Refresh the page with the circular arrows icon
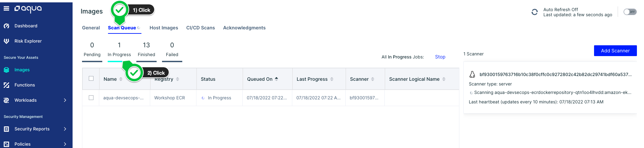Screen dimensions: 644x148 click(x=535, y=12)
